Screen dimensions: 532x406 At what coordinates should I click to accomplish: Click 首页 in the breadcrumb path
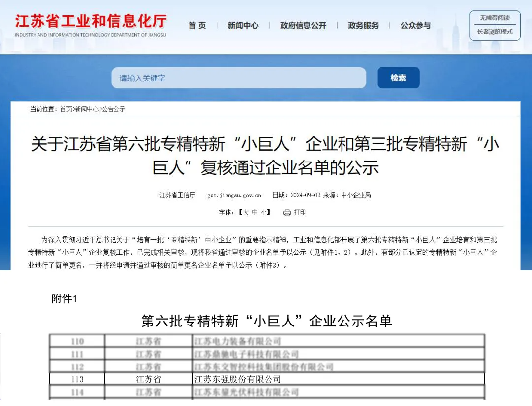(x=66, y=109)
